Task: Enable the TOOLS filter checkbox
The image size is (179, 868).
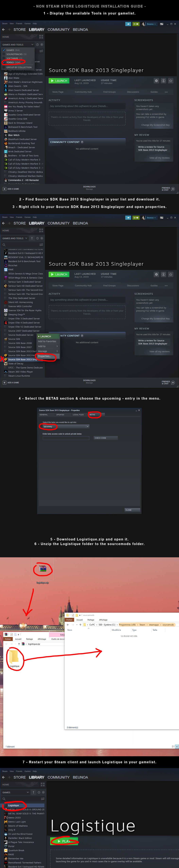Action: (x=4, y=62)
